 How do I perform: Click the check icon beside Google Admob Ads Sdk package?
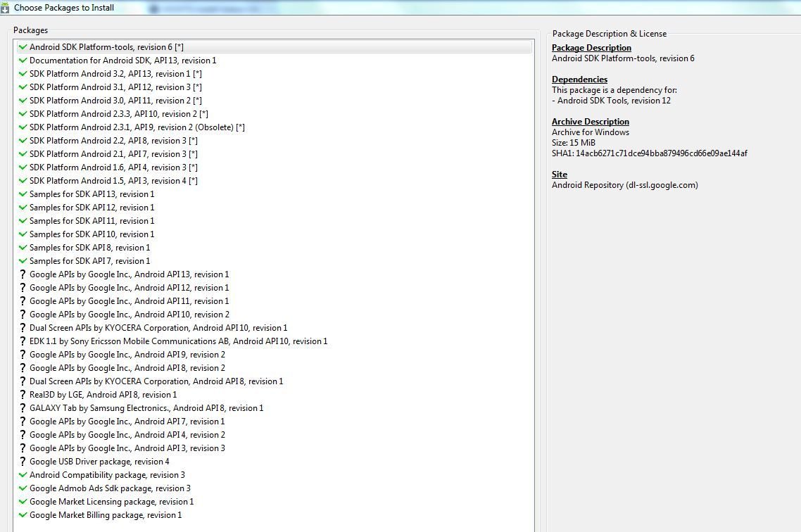[x=23, y=488]
